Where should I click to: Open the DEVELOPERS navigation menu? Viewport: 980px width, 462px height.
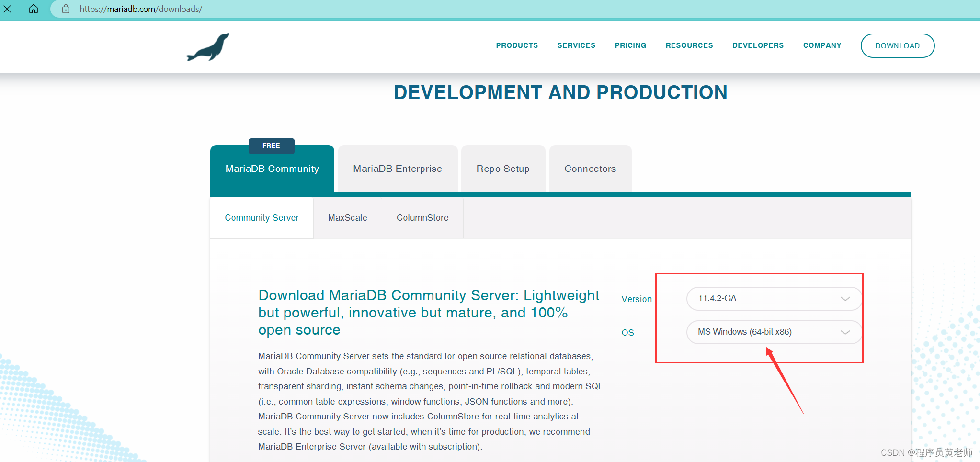click(758, 45)
